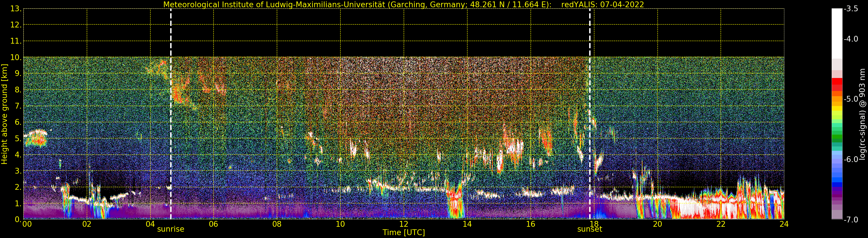Click the '10.' tick on the height axis

[x=16, y=57]
